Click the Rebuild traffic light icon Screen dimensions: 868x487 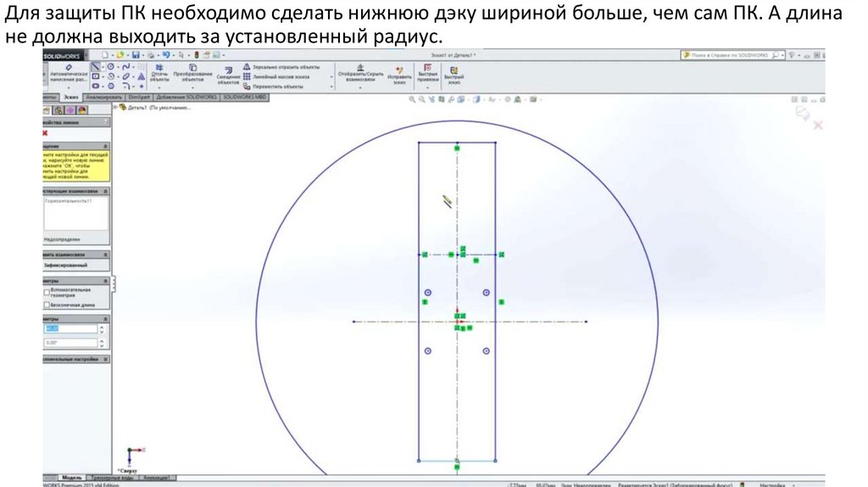[x=197, y=55]
